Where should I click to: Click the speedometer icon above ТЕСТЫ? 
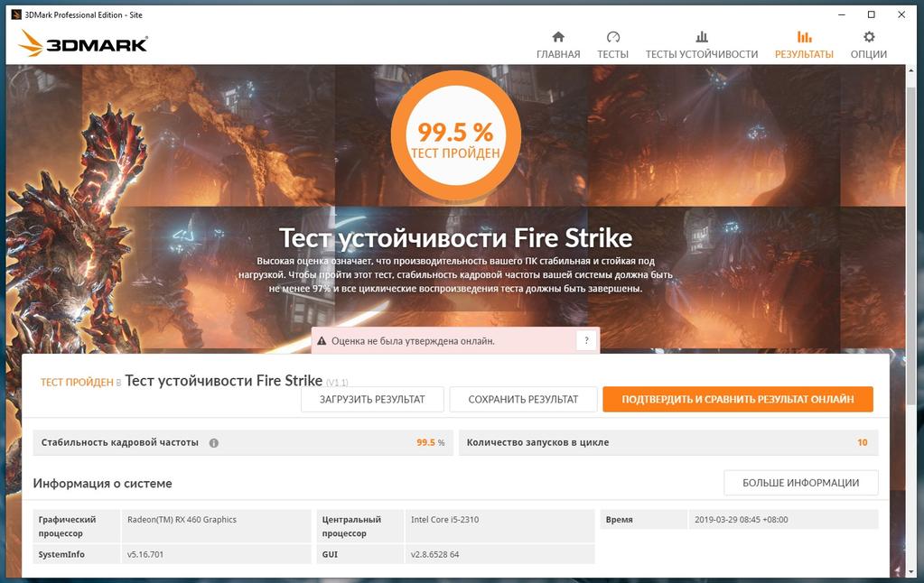tap(613, 37)
